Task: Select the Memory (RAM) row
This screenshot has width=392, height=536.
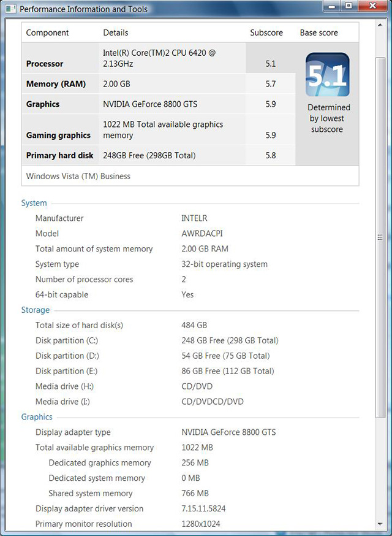Action: [x=56, y=84]
